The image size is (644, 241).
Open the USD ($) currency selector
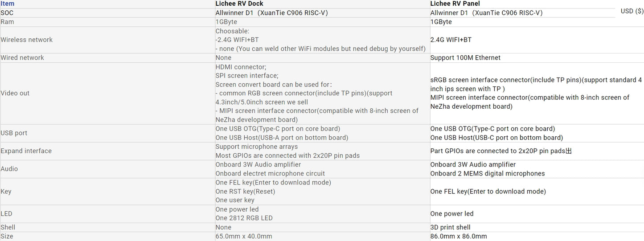coord(632,11)
